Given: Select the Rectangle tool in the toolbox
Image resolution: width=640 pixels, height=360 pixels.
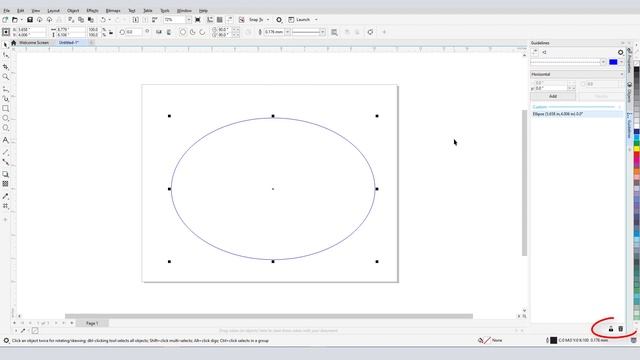Looking at the screenshot, I should pos(6,109).
